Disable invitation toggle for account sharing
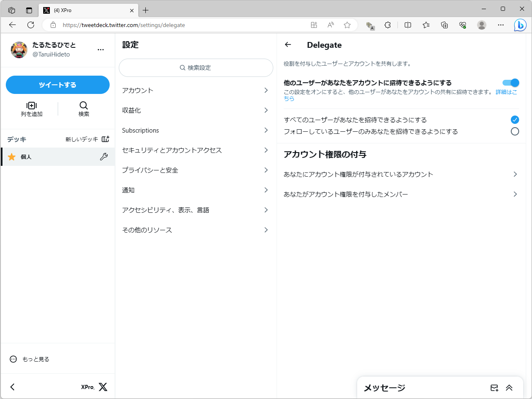532x399 pixels. pos(510,83)
